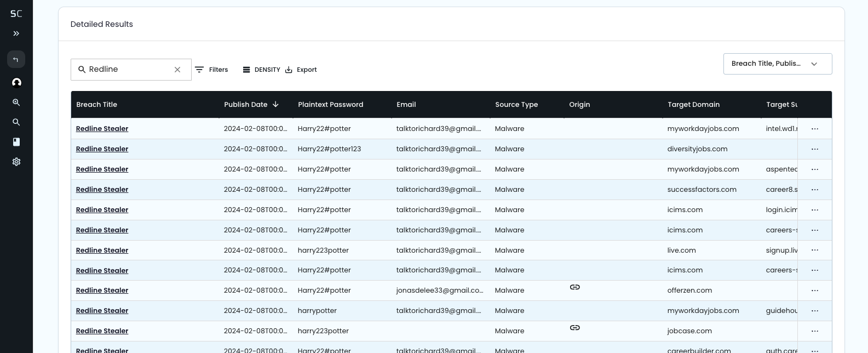Open the magnifier search icon in sidebar
This screenshot has height=353, width=868.
[x=16, y=122]
